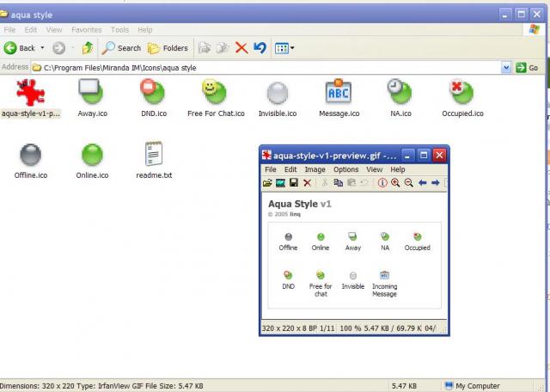Click the IrfanView slideshow icon
This screenshot has height=392, width=550.
[x=281, y=183]
